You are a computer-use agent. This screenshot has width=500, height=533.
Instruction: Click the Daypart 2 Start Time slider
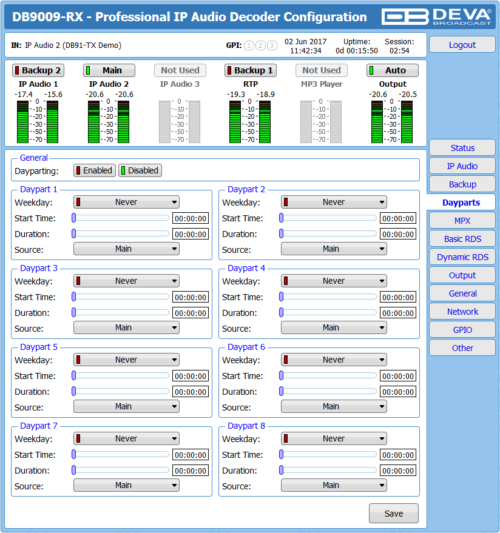(x=328, y=218)
